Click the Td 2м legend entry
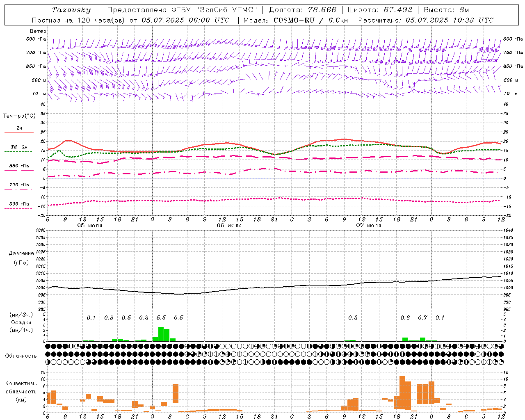 [19, 147]
